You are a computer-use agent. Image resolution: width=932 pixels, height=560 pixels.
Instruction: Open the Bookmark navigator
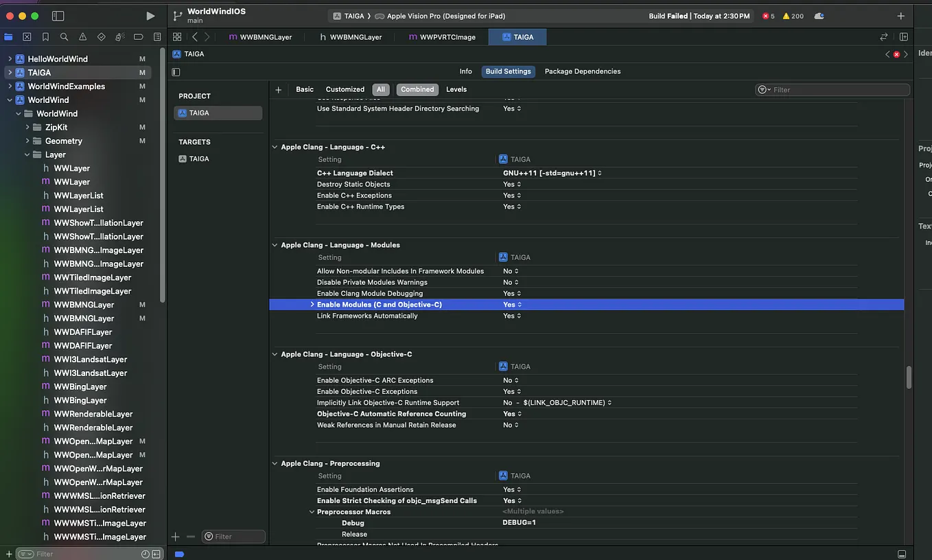pyautogui.click(x=45, y=37)
